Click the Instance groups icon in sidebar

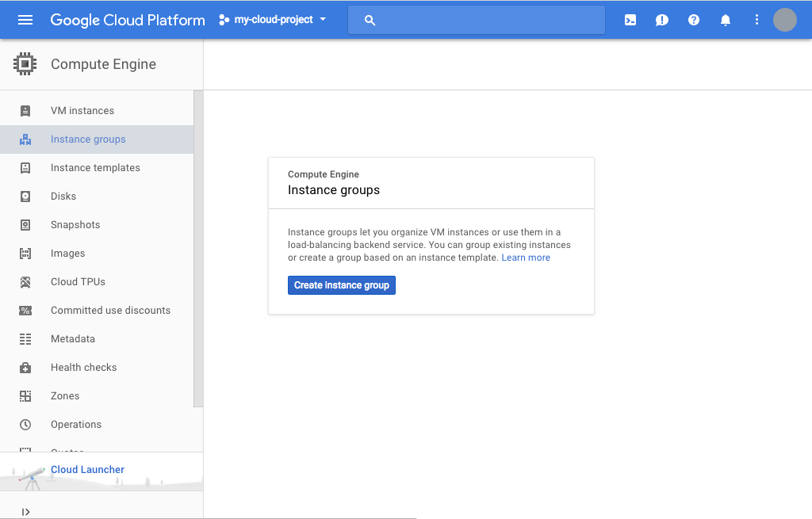click(25, 139)
